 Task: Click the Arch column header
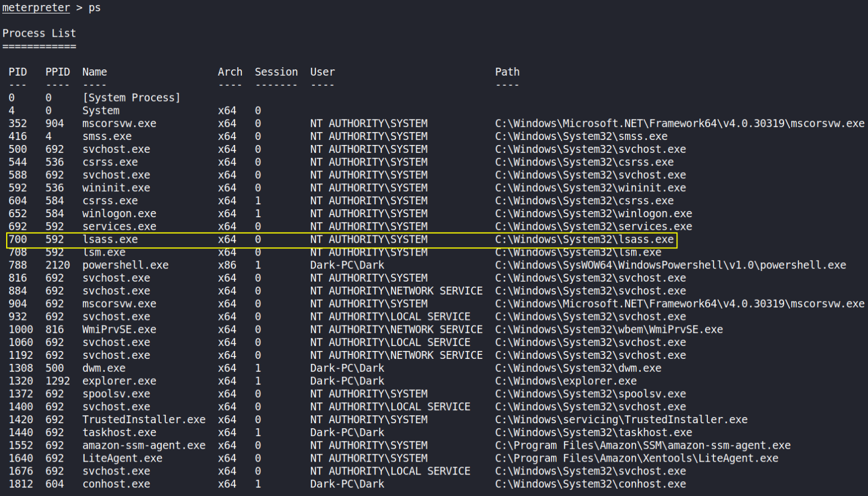pos(230,72)
